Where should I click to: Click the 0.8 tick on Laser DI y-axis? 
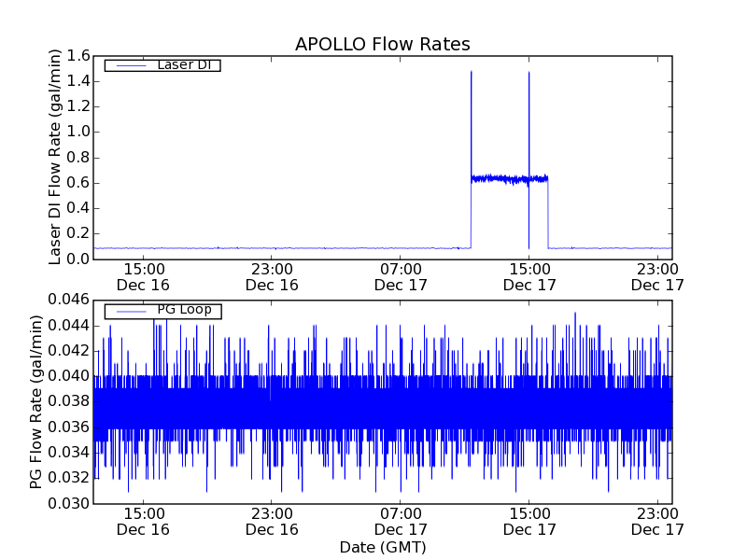pyautogui.click(x=78, y=157)
